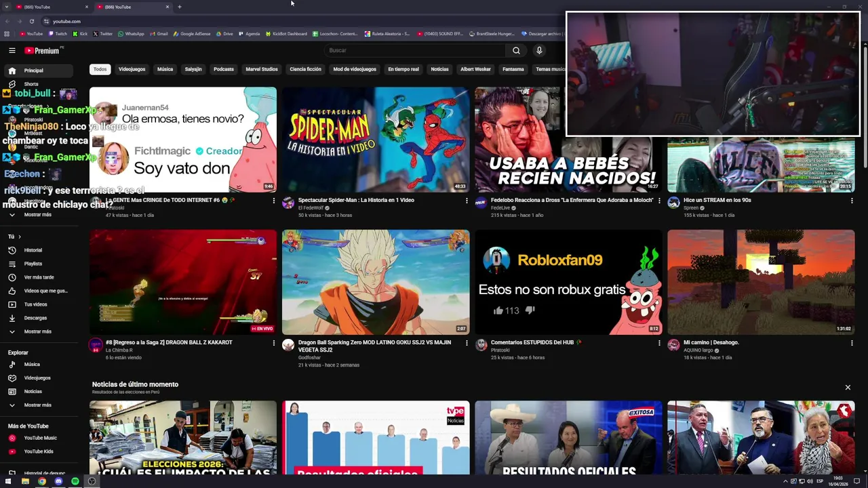Open options for Comentarios ESTUPIDOS video
The width and height of the screenshot is (868, 488).
click(x=659, y=343)
